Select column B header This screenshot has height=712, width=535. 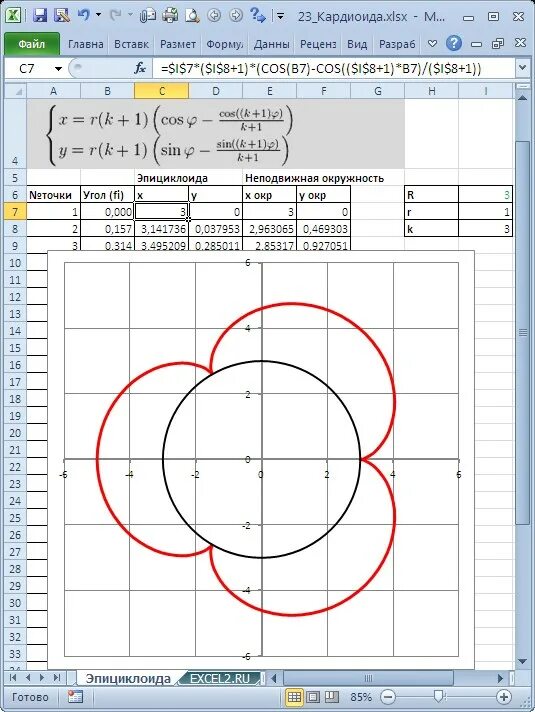coord(107,91)
